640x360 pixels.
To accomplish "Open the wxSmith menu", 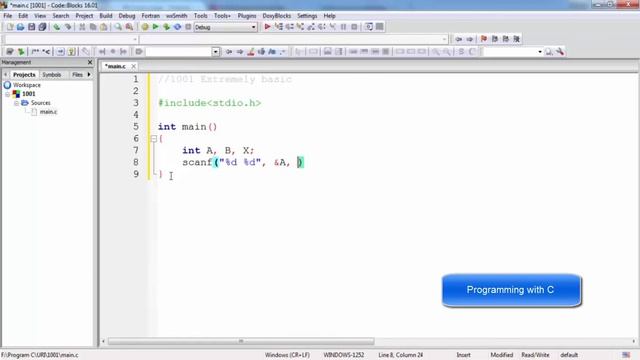I will tap(176, 16).
